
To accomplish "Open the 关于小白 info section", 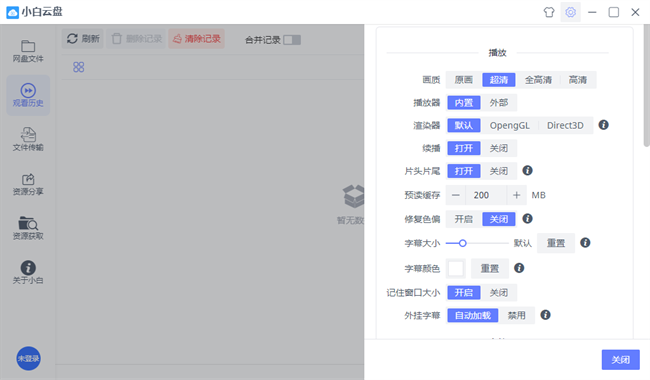I will click(28, 273).
